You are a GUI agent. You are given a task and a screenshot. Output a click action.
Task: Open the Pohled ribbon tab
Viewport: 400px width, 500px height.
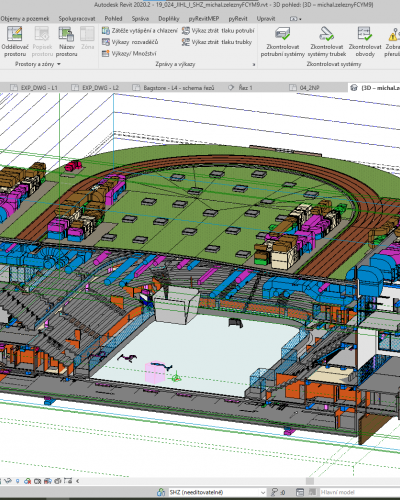(x=113, y=19)
